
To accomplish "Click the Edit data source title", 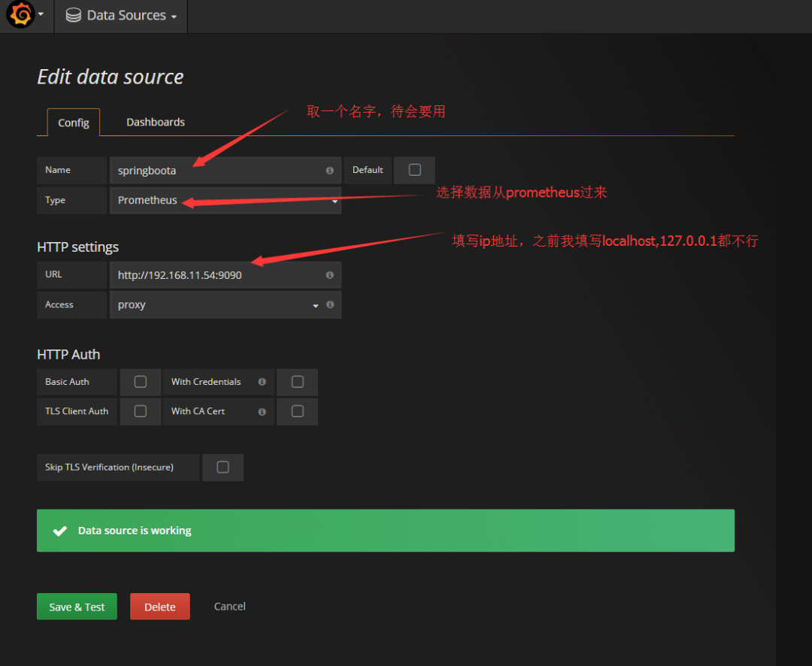I will pos(111,77).
